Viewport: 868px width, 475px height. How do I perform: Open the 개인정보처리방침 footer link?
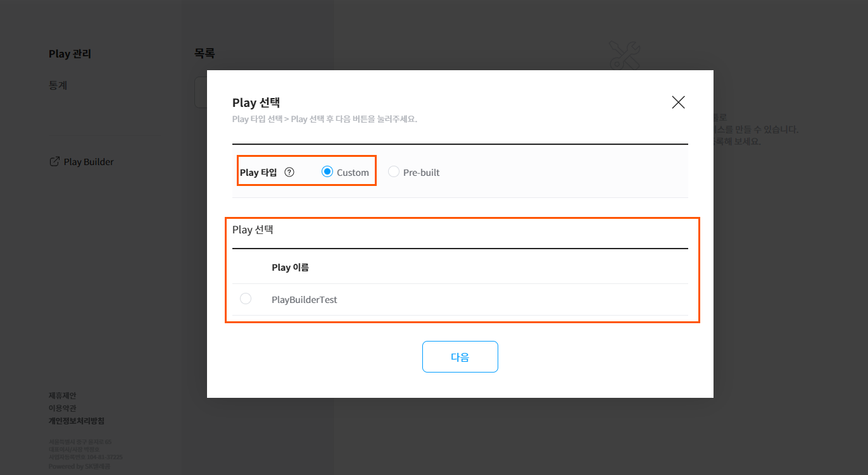tap(77, 421)
